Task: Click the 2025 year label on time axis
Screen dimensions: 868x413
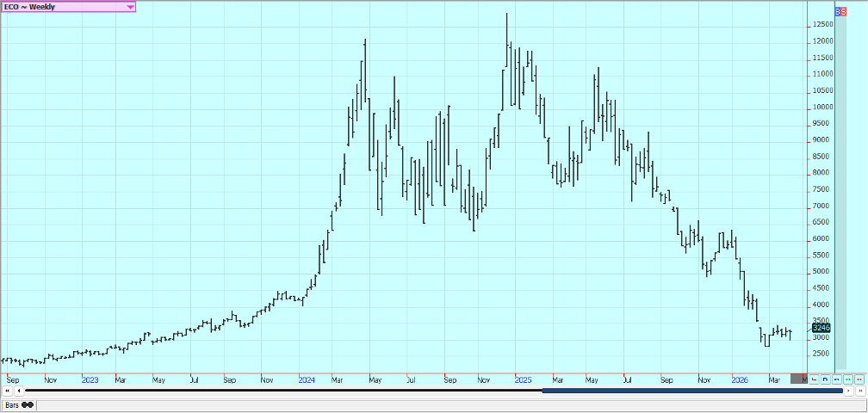Action: click(523, 379)
